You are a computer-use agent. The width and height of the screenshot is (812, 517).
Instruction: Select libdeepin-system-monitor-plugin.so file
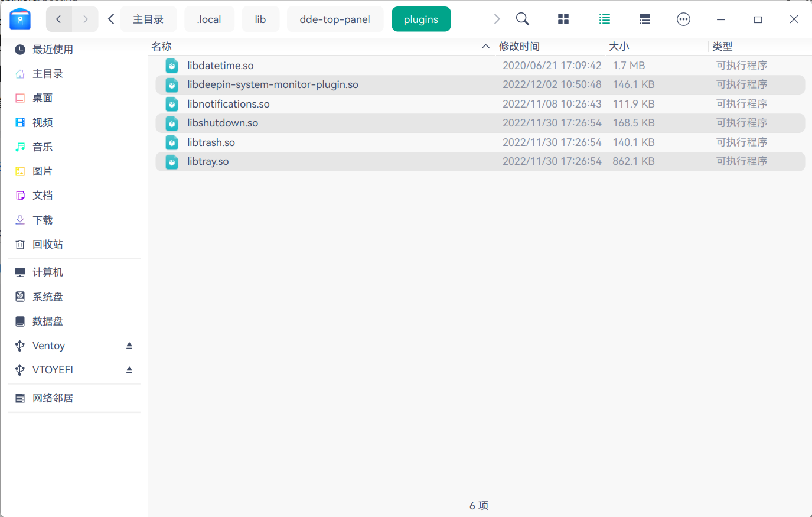480,84
